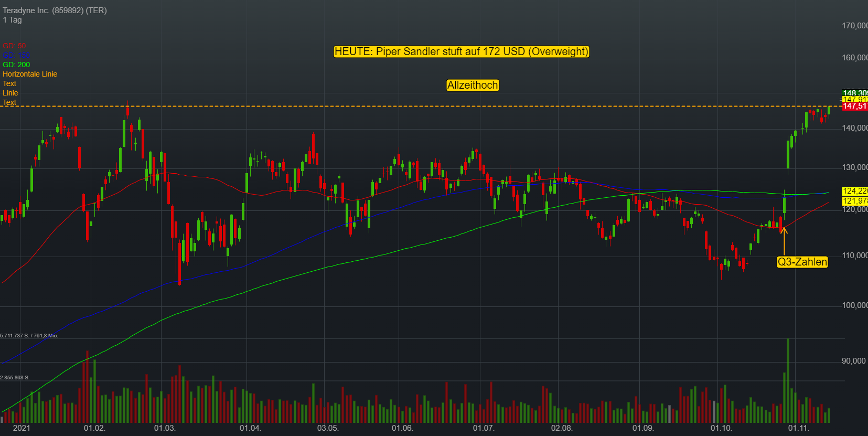Click the volume label 5.711.737 S. / 761,8 Mio.
868x436 pixels.
point(29,335)
